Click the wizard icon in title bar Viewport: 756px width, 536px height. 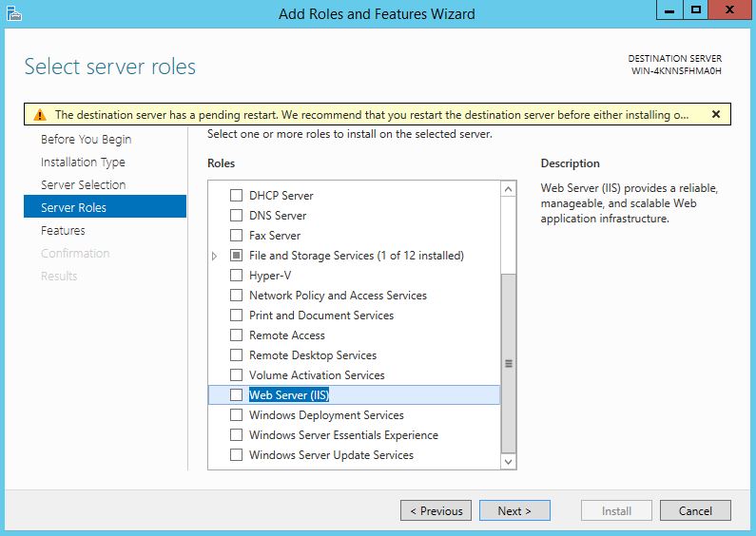pos(14,13)
